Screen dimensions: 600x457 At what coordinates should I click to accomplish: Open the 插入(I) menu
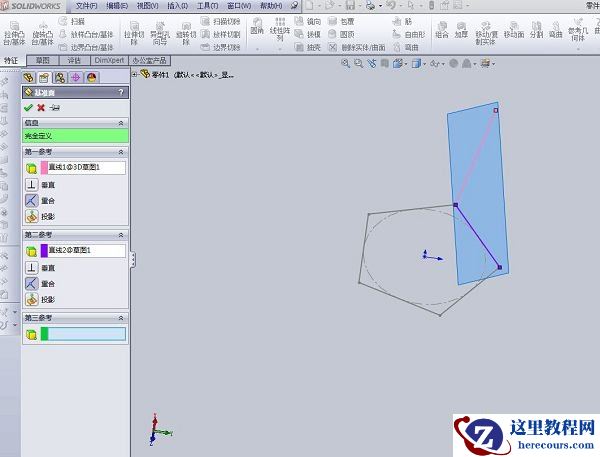pyautogui.click(x=178, y=5)
